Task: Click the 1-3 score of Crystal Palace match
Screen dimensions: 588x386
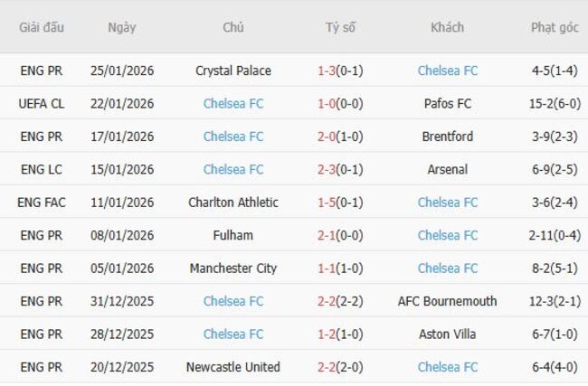Action: [x=327, y=71]
